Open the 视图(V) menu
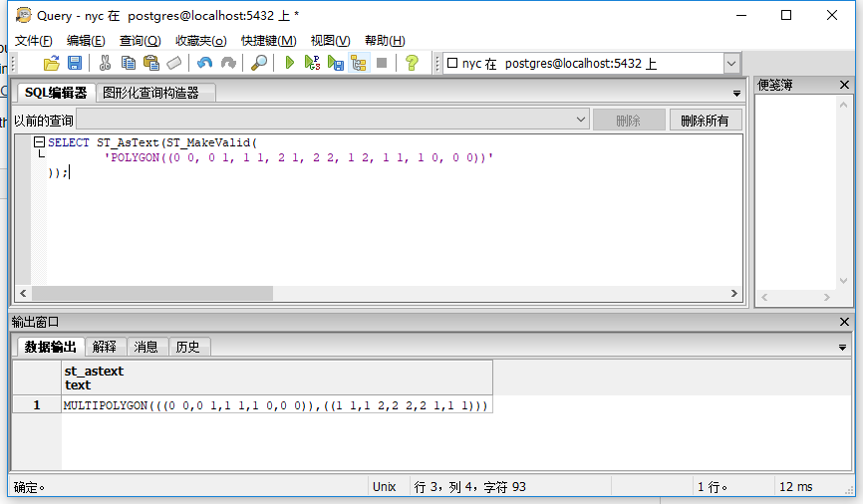The image size is (863, 504). click(330, 41)
